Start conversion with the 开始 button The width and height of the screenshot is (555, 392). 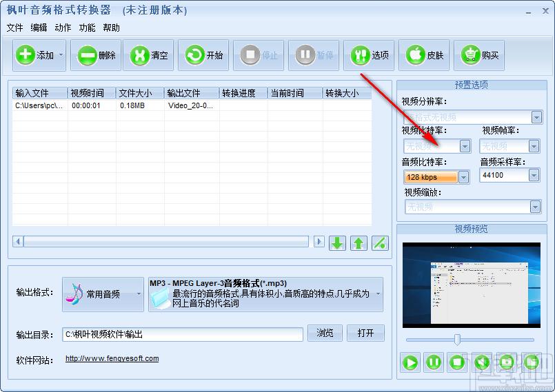click(x=203, y=55)
